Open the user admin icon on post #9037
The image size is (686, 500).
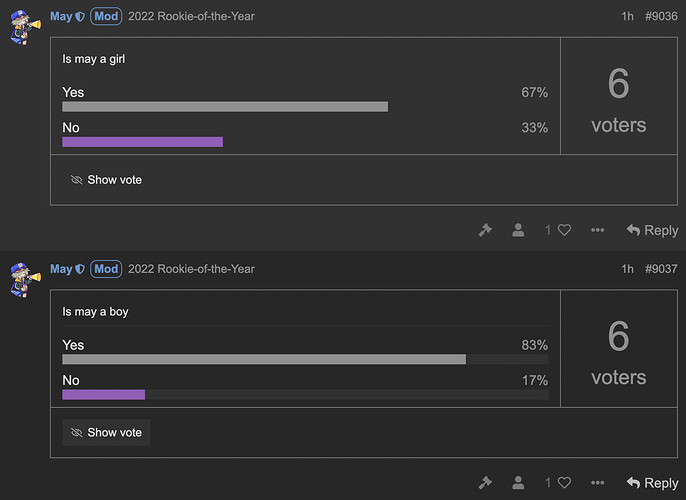518,483
